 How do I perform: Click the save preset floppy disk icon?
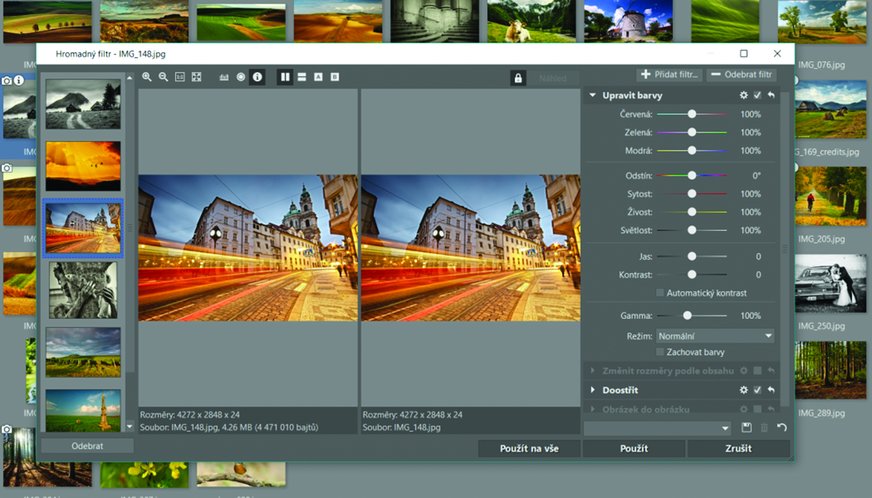click(x=746, y=428)
